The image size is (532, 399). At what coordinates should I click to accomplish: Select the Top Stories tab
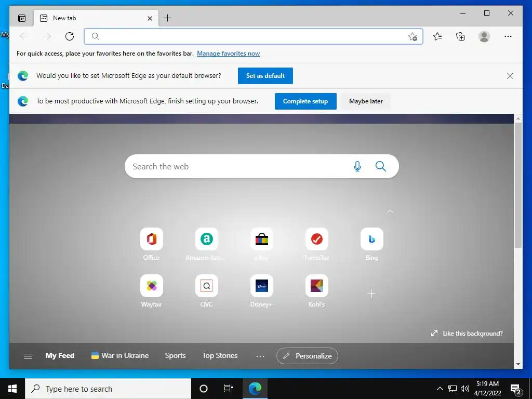coord(220,355)
